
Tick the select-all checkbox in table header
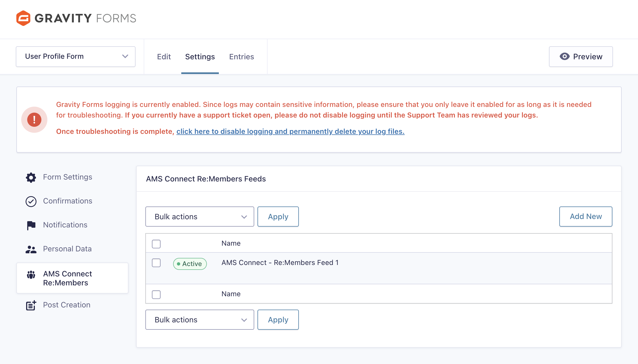coord(156,244)
